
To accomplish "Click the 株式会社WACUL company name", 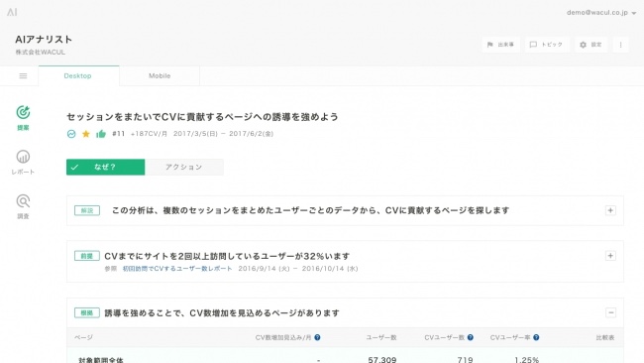I will pyautogui.click(x=41, y=53).
